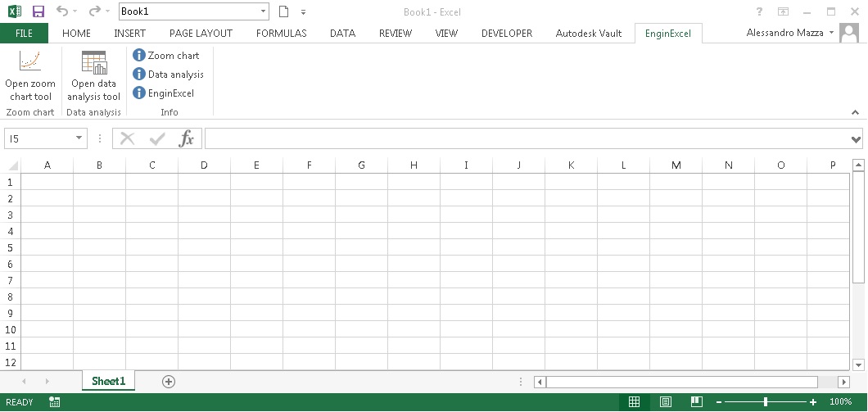
Task: Select the Sheet1 tab
Action: pos(108,381)
